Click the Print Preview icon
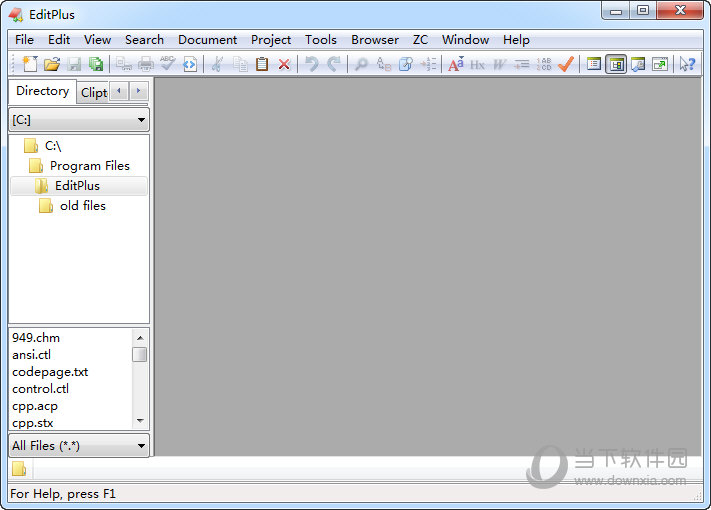 [123, 64]
